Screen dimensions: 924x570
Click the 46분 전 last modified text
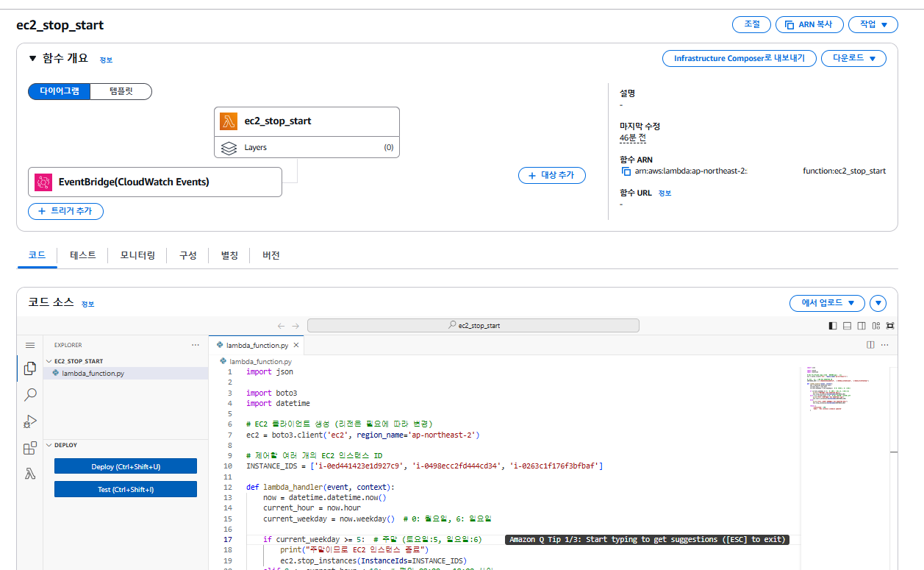pyautogui.click(x=632, y=138)
